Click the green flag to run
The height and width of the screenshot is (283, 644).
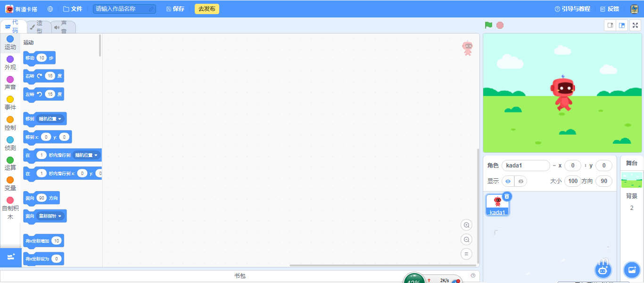coord(488,25)
